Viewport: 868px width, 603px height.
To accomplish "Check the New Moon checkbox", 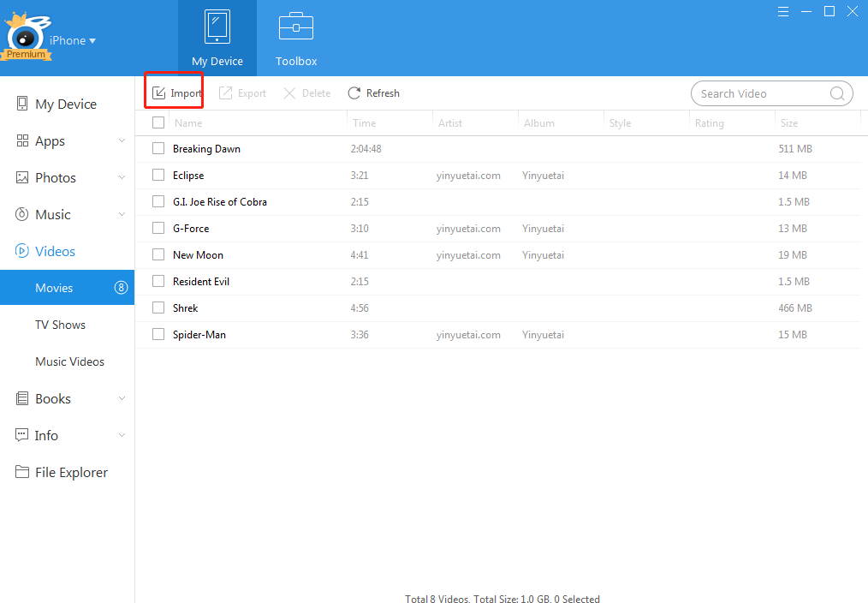I will tap(158, 254).
